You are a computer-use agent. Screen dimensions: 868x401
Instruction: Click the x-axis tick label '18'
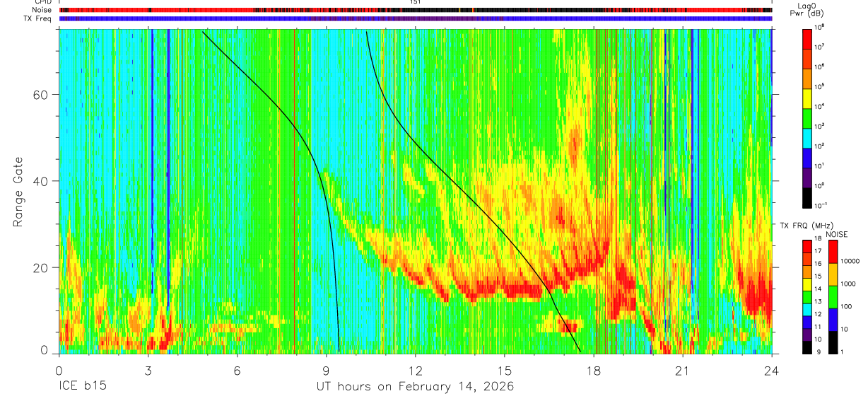pyautogui.click(x=593, y=369)
